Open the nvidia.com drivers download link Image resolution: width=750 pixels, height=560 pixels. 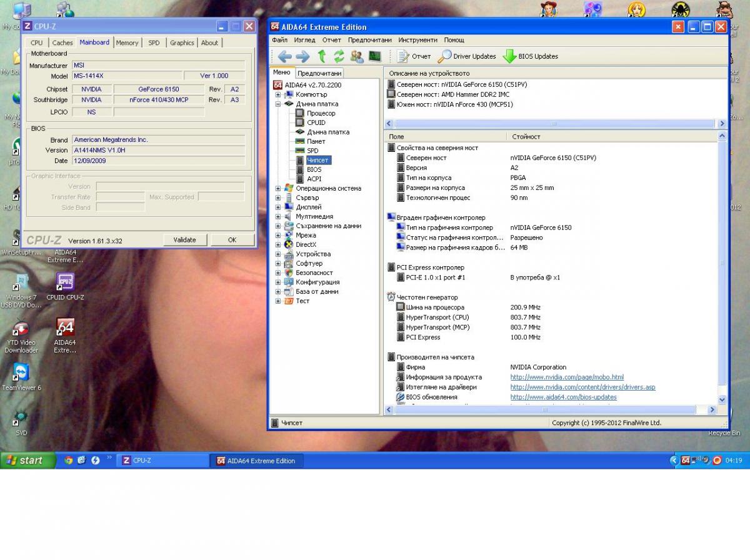pos(582,387)
